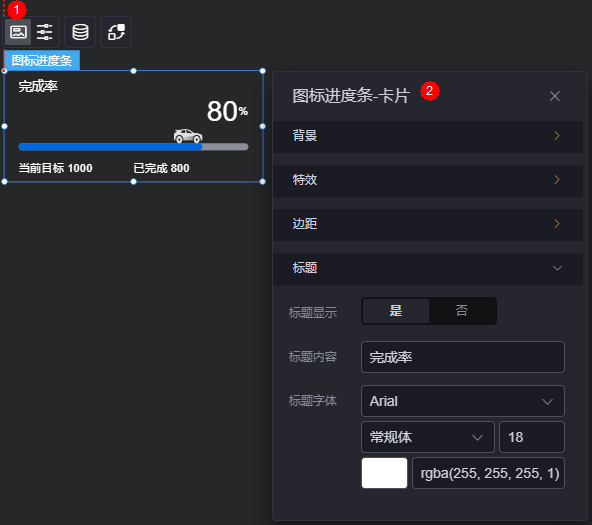Expand the 背景 section
Image resolution: width=592 pixels, height=525 pixels.
(428, 136)
